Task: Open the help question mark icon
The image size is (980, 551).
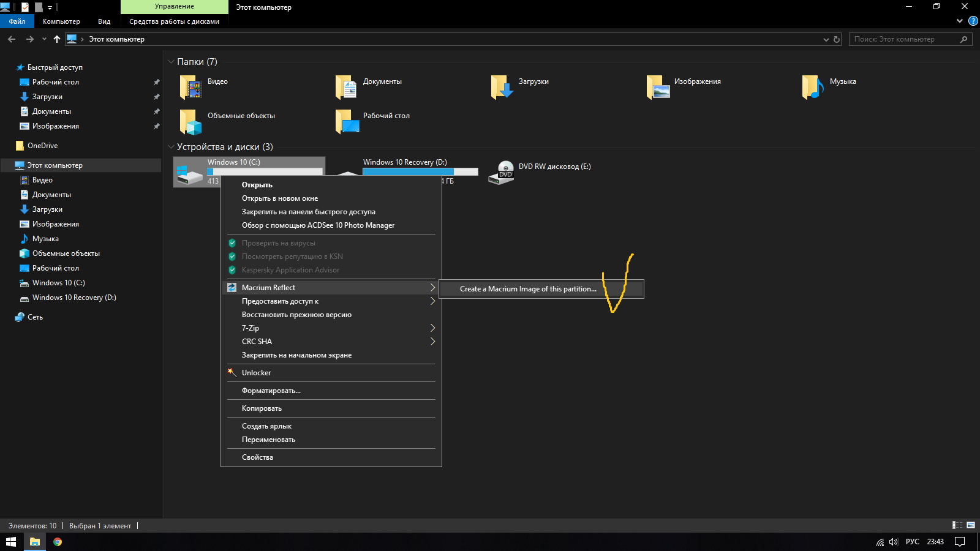Action: [973, 21]
